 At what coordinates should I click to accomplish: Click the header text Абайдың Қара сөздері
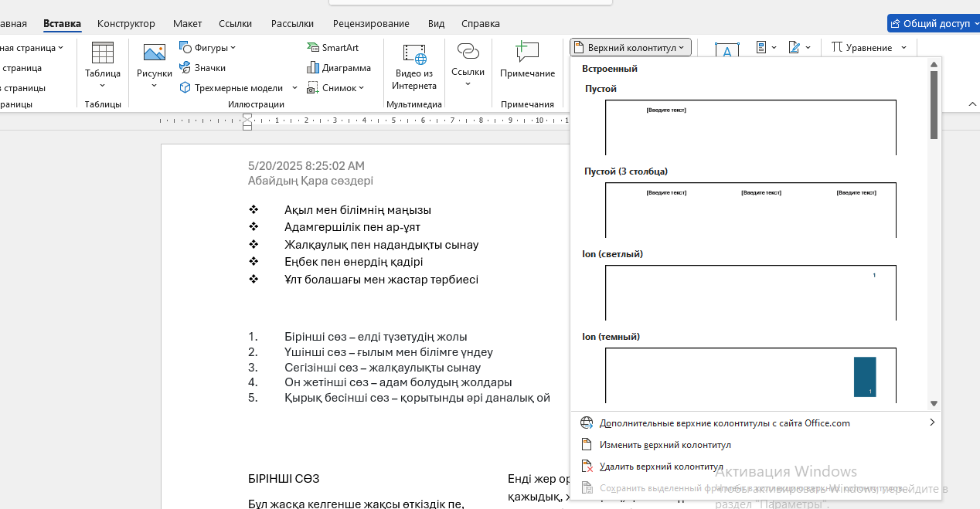(x=311, y=181)
